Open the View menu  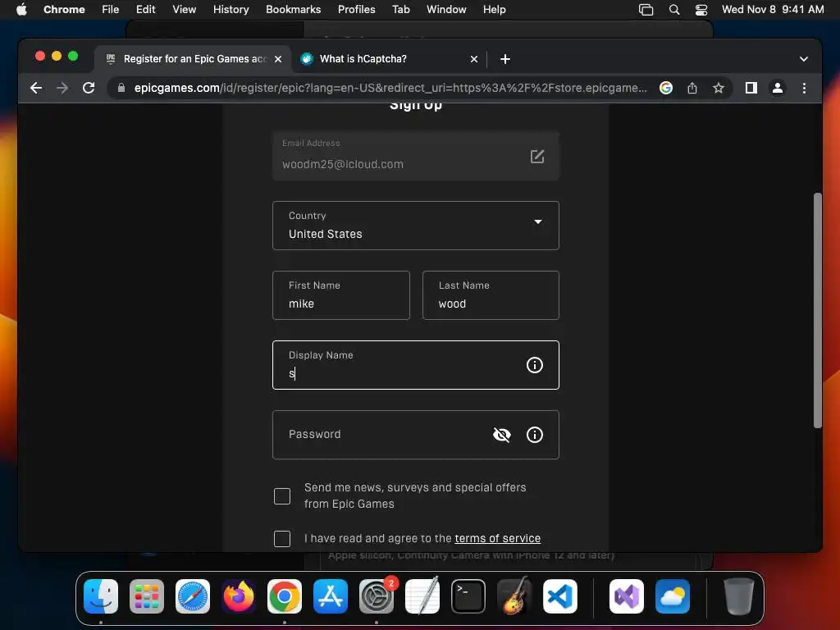[x=185, y=10]
